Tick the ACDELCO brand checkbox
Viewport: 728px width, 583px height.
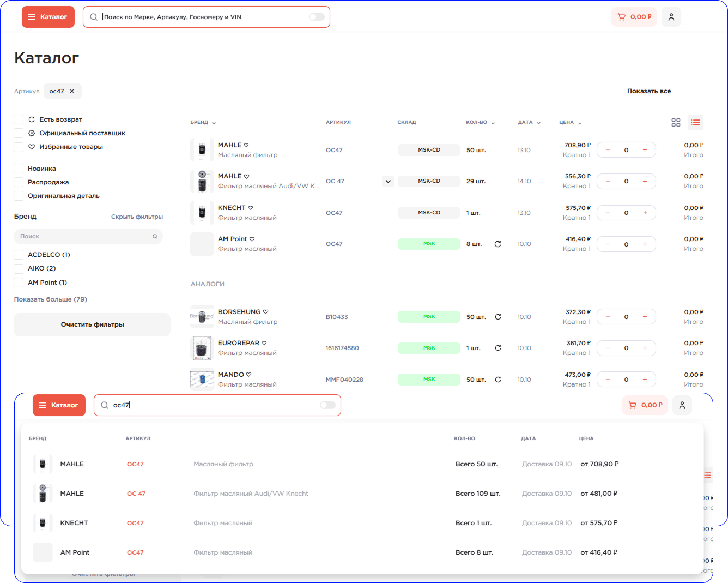click(x=19, y=255)
